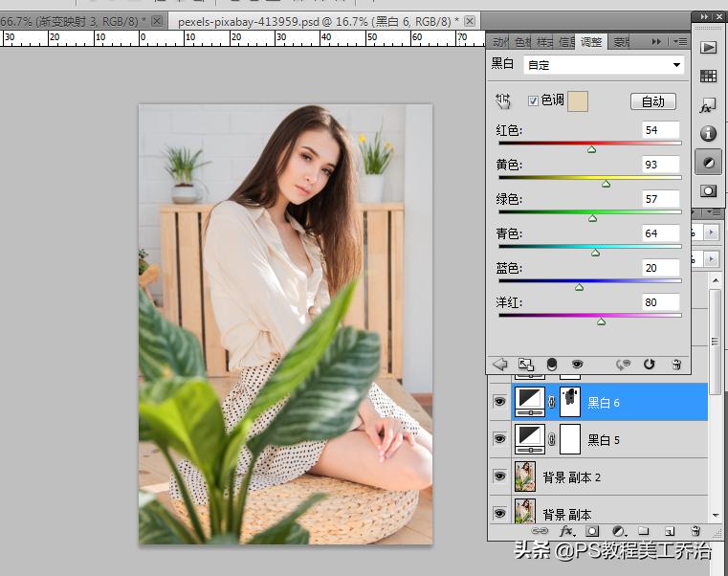Screen dimensions: 728x576
Task: Create new fill or adjustment layer icon
Action: tap(618, 530)
